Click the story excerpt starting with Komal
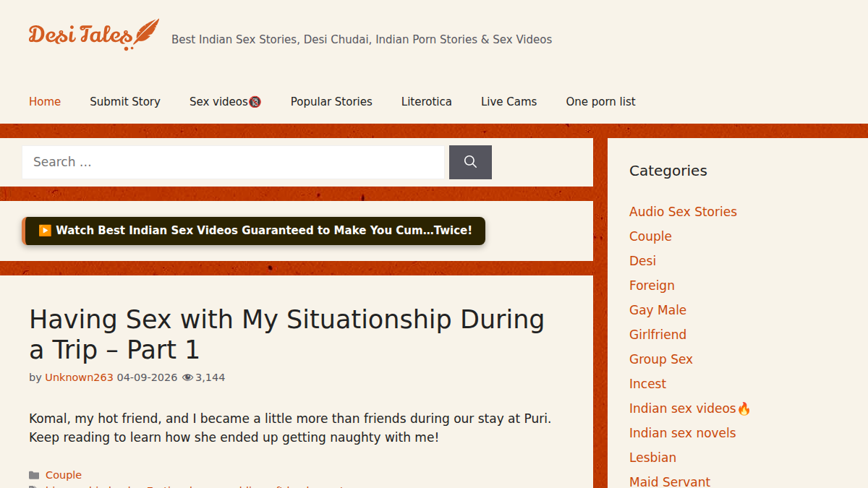 pos(290,428)
